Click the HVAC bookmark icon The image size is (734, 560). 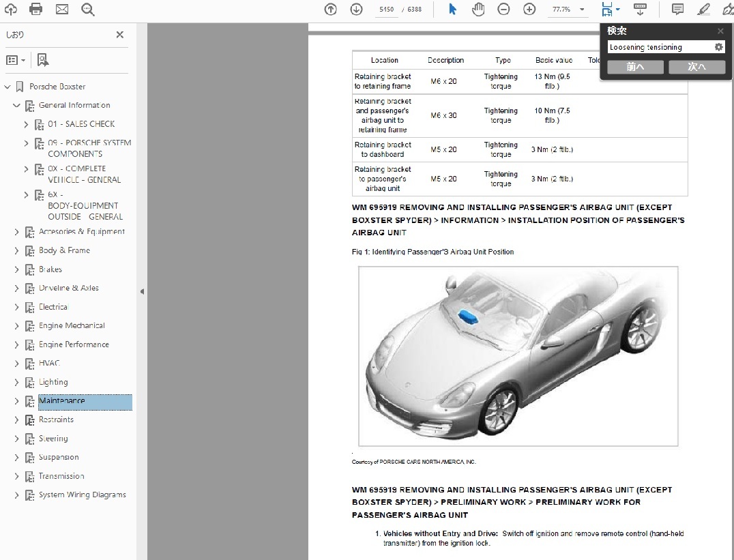29,364
